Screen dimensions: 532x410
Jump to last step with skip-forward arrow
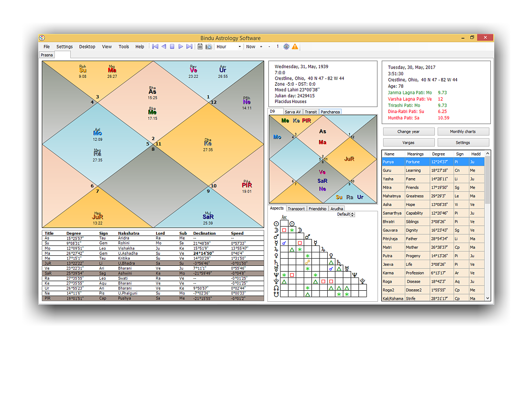coord(189,46)
